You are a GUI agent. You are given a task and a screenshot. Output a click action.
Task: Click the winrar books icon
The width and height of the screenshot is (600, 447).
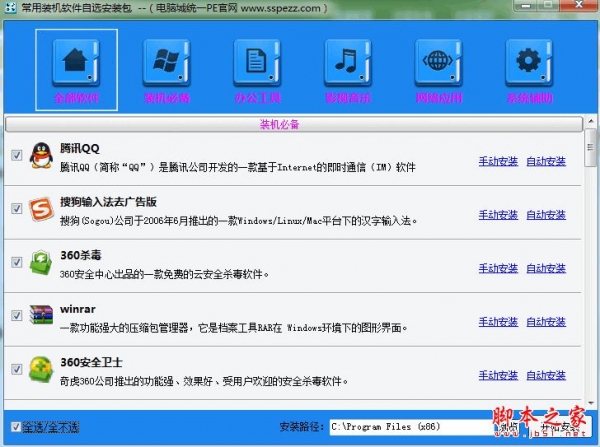(x=41, y=315)
